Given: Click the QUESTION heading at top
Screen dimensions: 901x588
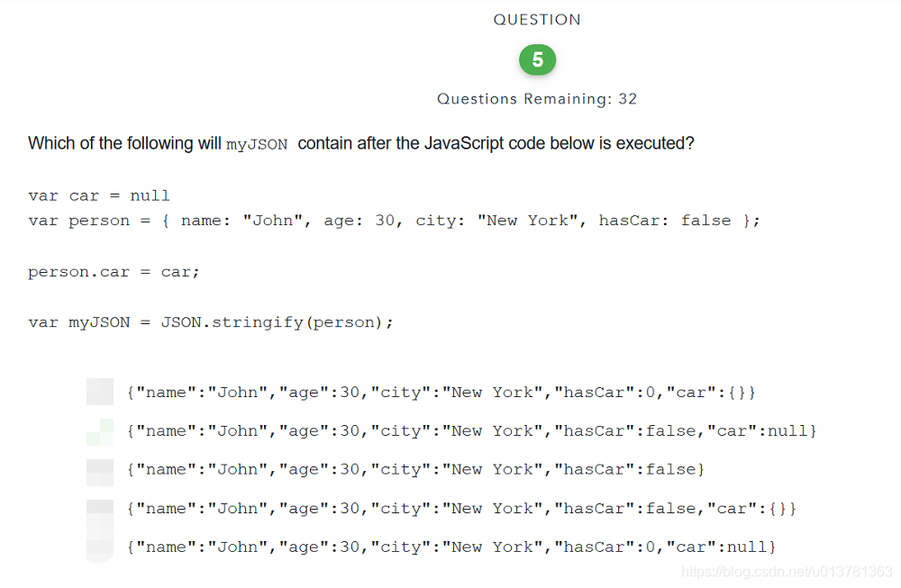Looking at the screenshot, I should tap(537, 19).
